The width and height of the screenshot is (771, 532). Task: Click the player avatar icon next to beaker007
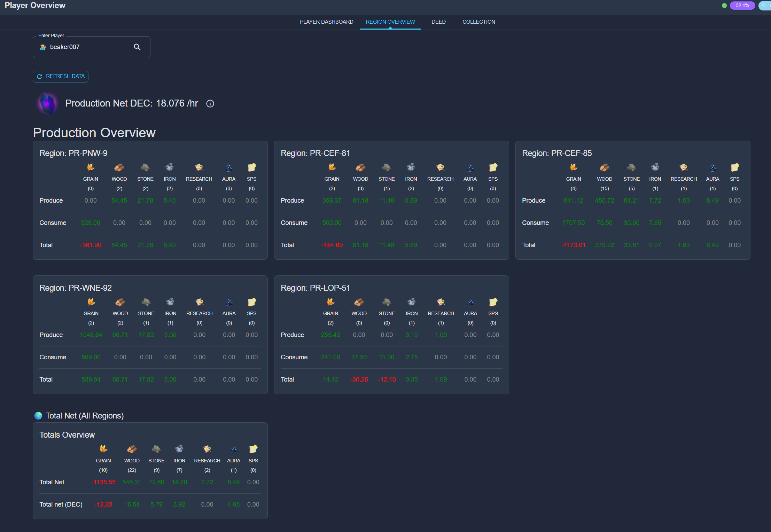point(43,47)
